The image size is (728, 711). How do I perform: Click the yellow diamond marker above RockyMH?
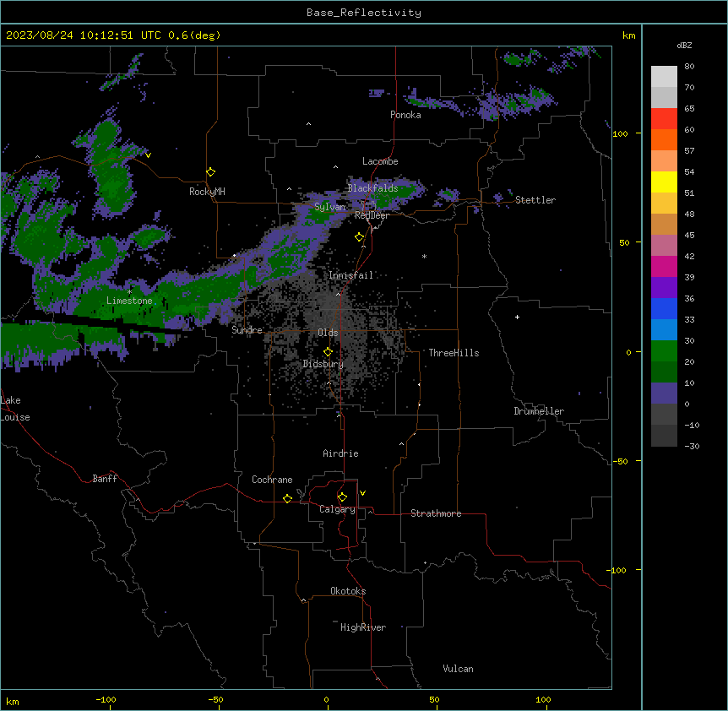[x=211, y=172]
